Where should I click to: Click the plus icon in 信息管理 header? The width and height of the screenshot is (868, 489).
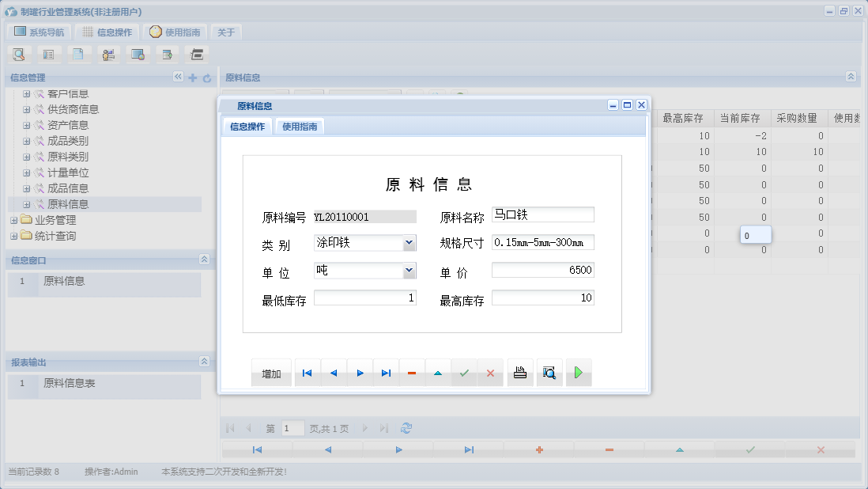click(193, 78)
